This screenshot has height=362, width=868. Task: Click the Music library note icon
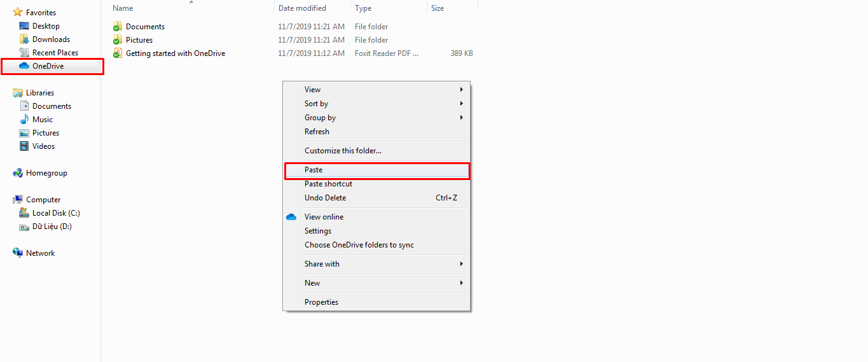click(x=24, y=120)
